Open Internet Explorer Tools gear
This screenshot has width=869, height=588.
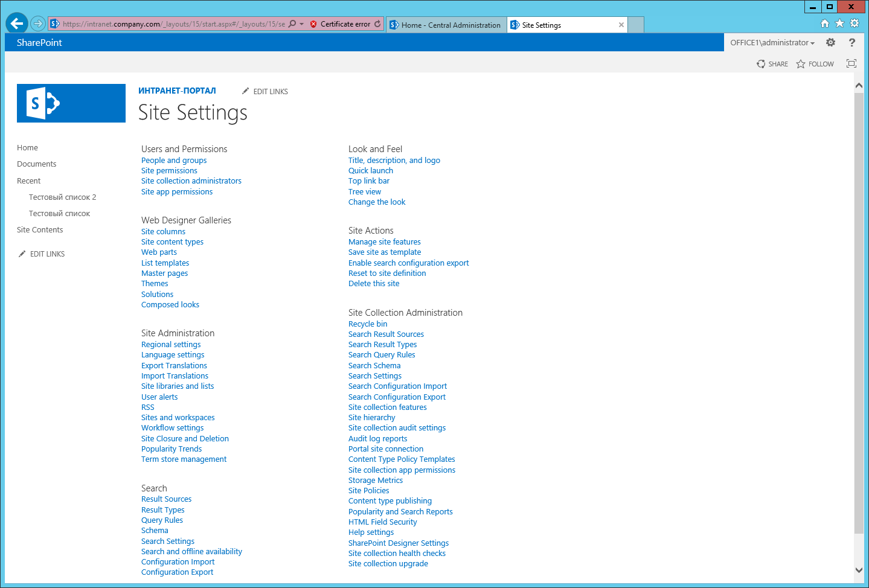(x=855, y=24)
